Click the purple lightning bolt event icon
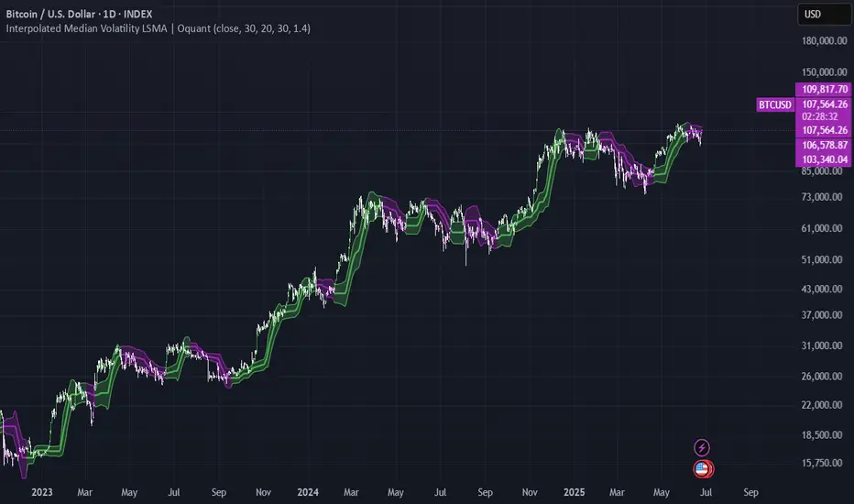854x504 pixels. 702,447
